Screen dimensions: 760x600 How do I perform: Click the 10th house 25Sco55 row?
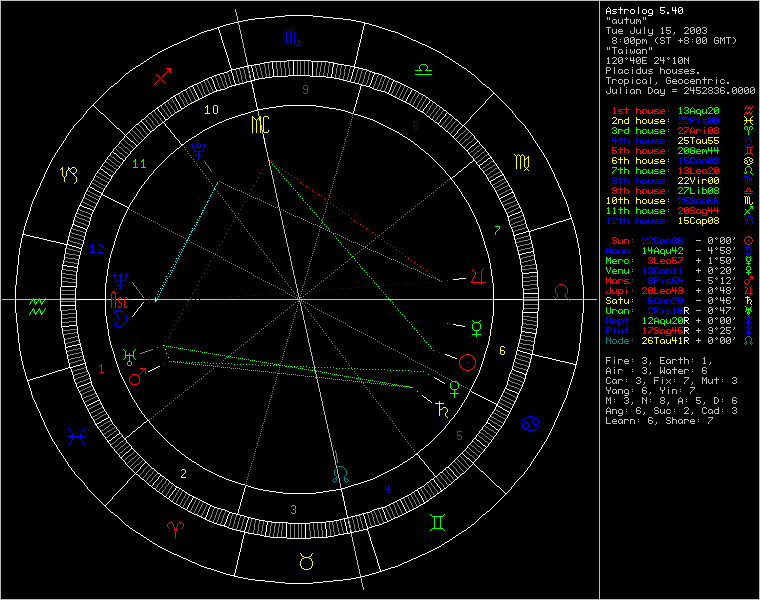click(x=663, y=201)
